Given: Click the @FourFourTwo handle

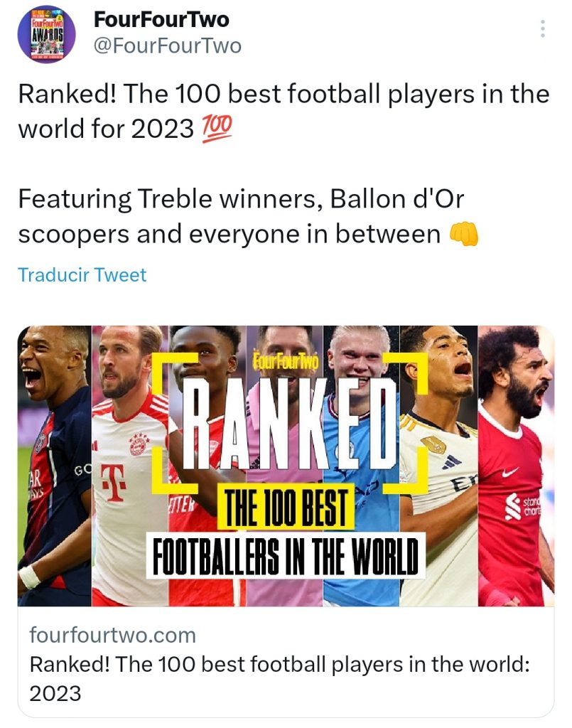Looking at the screenshot, I should coord(167,46).
